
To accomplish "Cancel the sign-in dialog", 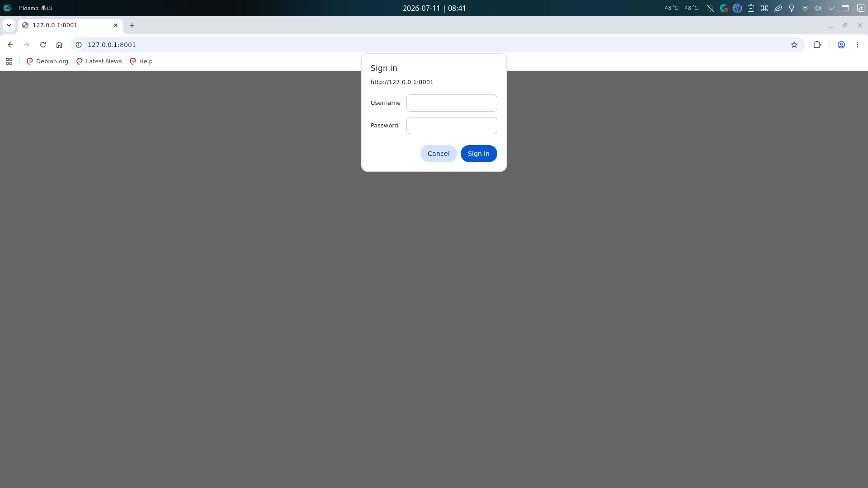I will point(439,154).
